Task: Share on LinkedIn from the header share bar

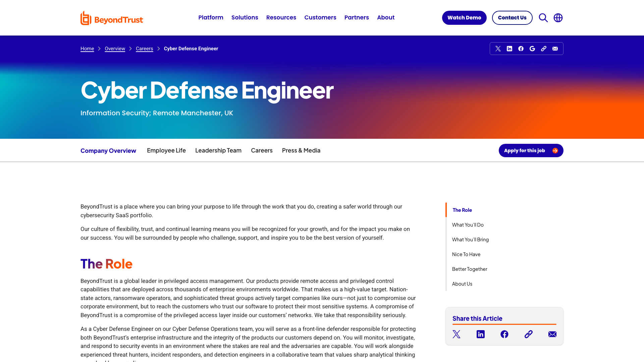Action: pos(509,49)
